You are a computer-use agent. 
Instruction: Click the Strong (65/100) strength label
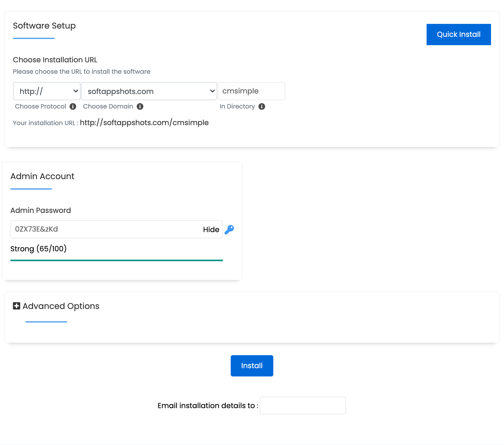tap(38, 248)
